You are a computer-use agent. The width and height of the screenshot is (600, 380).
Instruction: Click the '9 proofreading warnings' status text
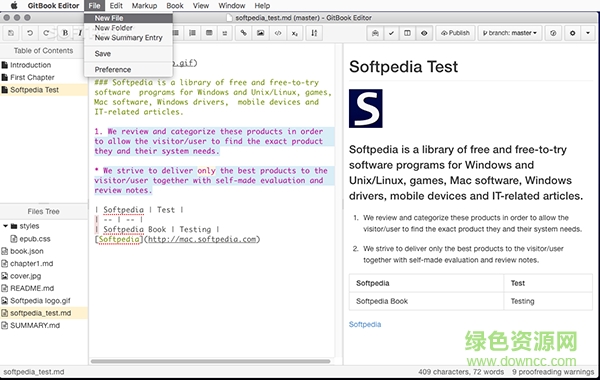[553, 372]
